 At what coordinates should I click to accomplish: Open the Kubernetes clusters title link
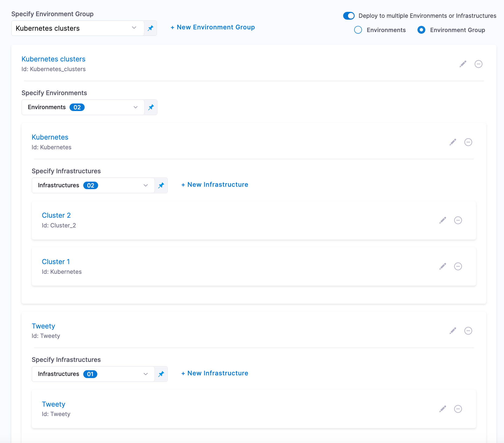click(x=53, y=59)
